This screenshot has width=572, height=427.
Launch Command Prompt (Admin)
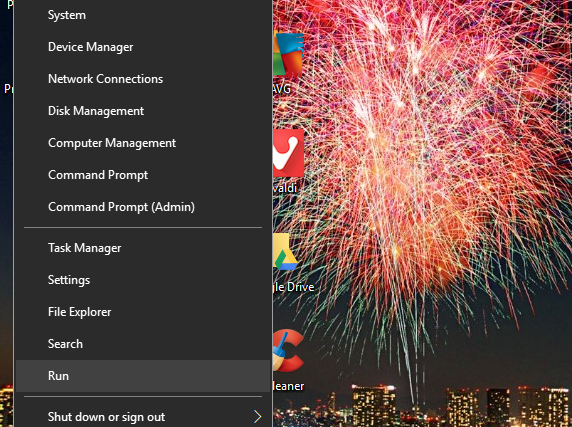click(x=143, y=207)
